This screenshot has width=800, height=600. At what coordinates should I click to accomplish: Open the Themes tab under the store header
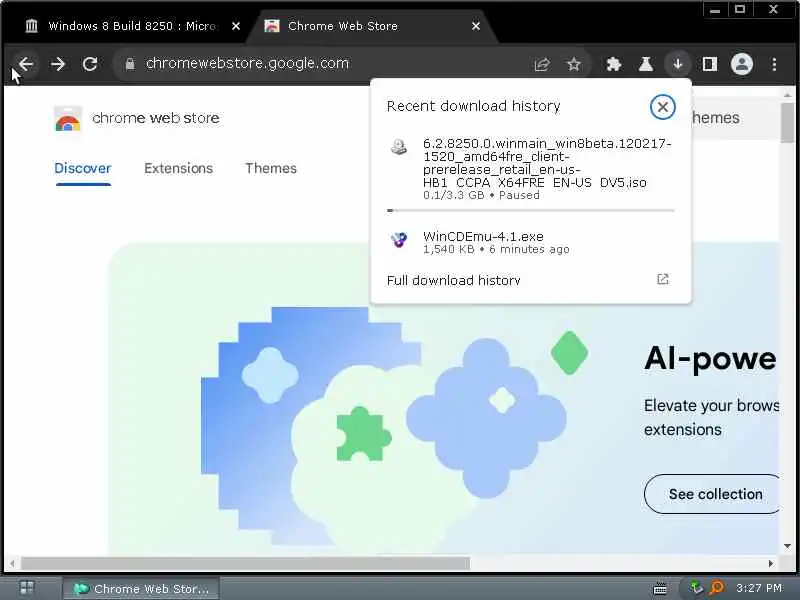tap(271, 168)
